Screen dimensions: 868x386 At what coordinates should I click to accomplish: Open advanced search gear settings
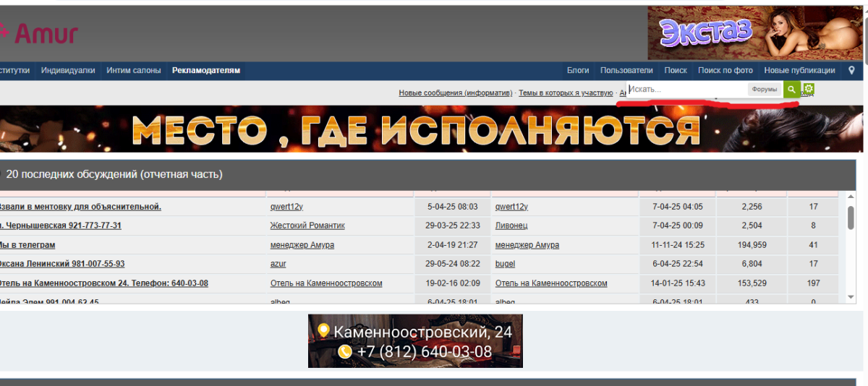(809, 90)
